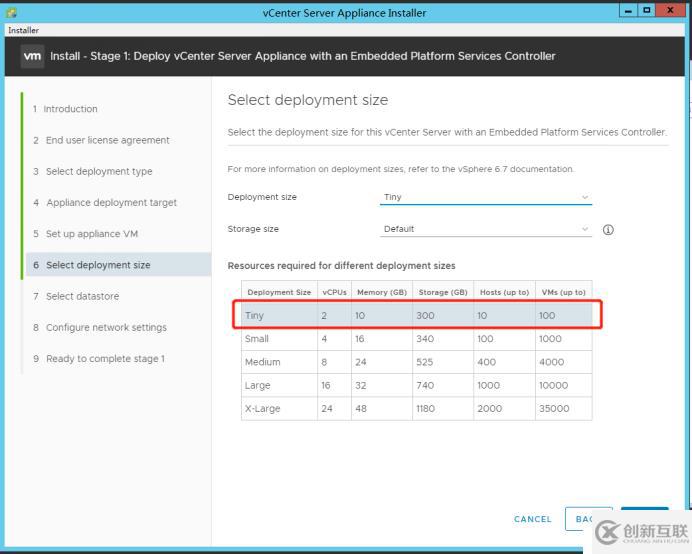Click the CANCEL button
The height and width of the screenshot is (554, 692).
pos(533,519)
